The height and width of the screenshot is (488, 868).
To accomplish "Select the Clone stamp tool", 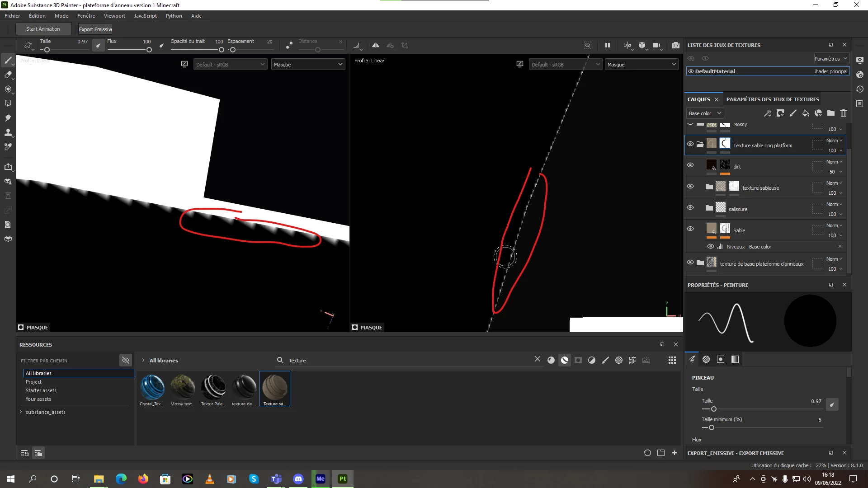I will (8, 132).
